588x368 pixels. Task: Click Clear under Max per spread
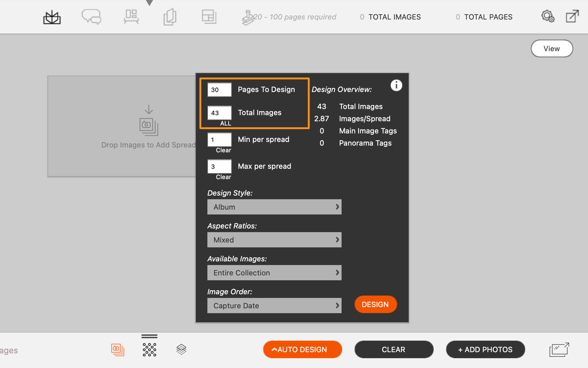[224, 177]
